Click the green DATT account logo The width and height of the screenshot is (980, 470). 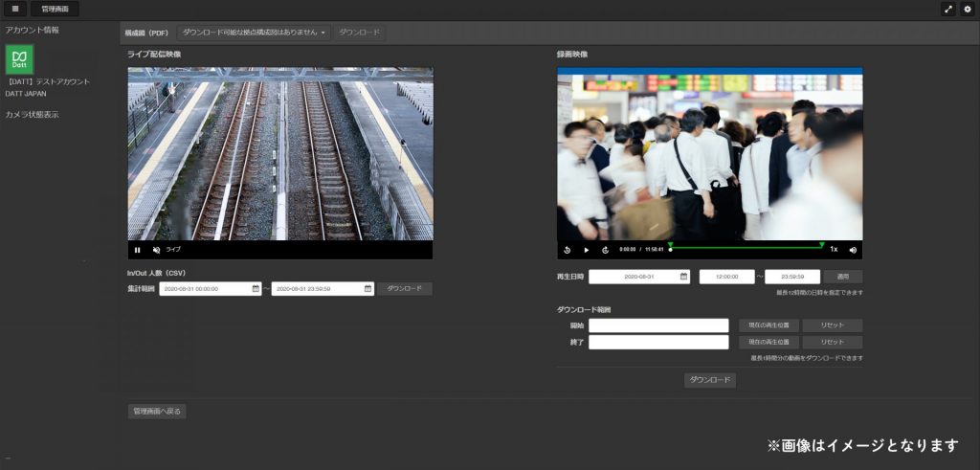[19, 59]
